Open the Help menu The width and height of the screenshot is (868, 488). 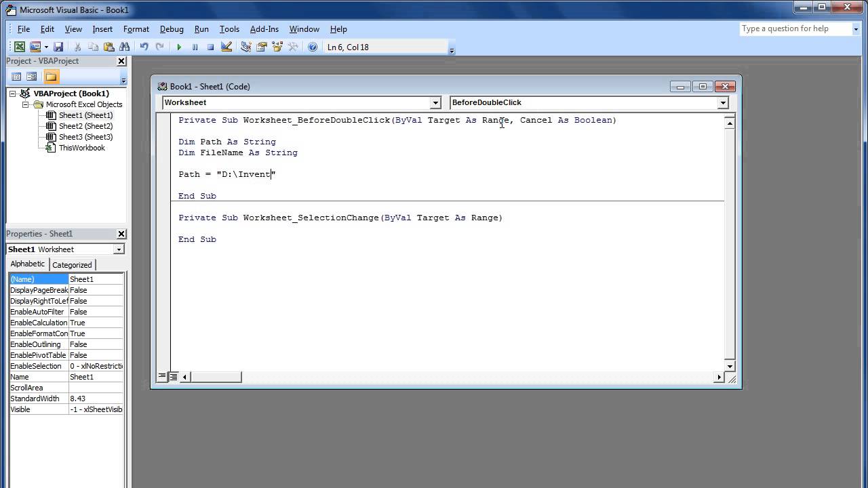pyautogui.click(x=338, y=29)
